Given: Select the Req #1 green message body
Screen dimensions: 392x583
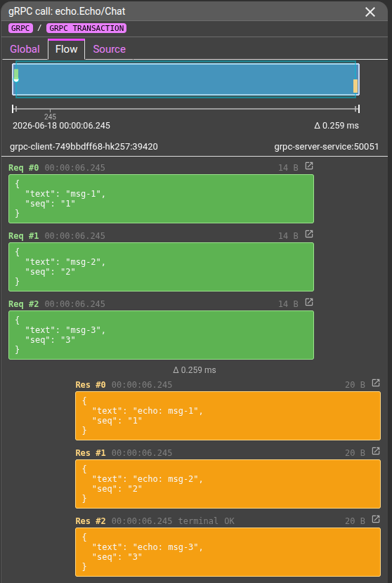Looking at the screenshot, I should point(161,267).
